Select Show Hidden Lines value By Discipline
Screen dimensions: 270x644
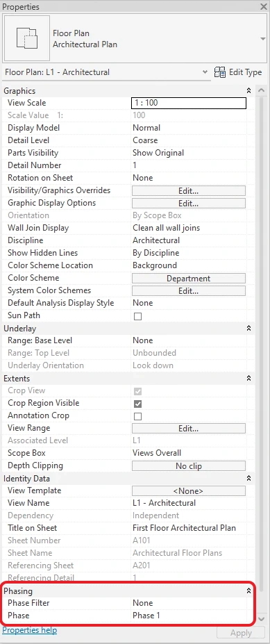[x=156, y=253]
